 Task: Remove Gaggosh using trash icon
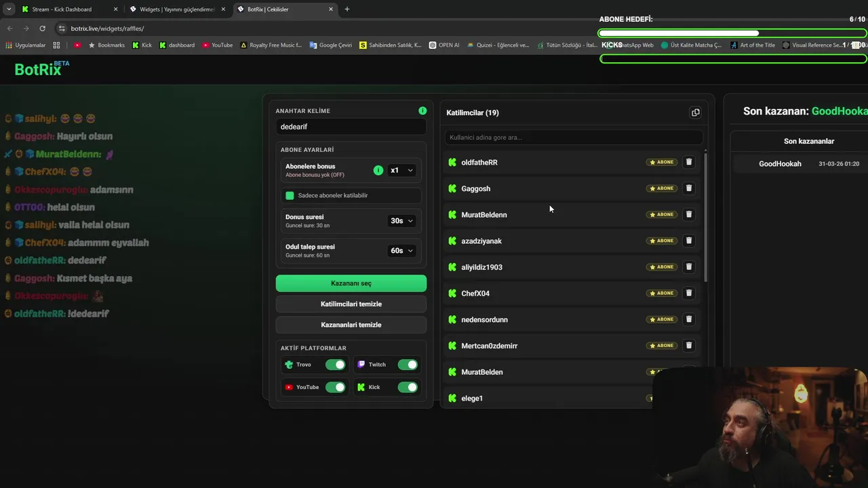689,188
